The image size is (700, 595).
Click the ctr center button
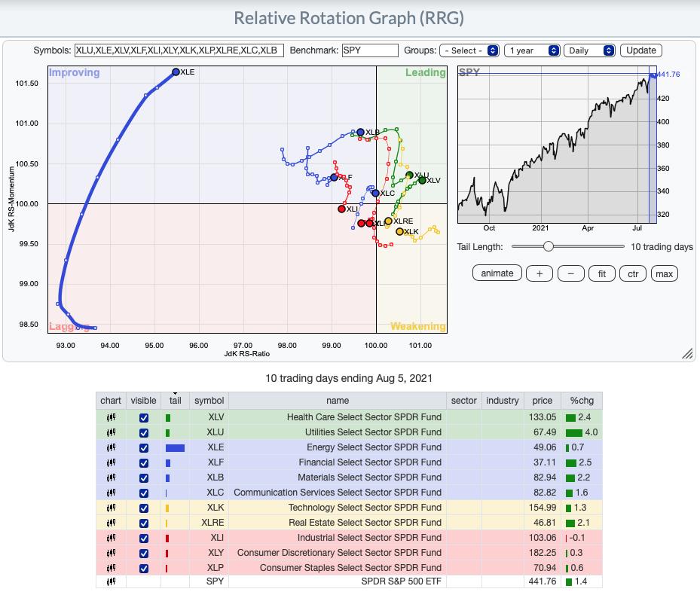tap(633, 273)
